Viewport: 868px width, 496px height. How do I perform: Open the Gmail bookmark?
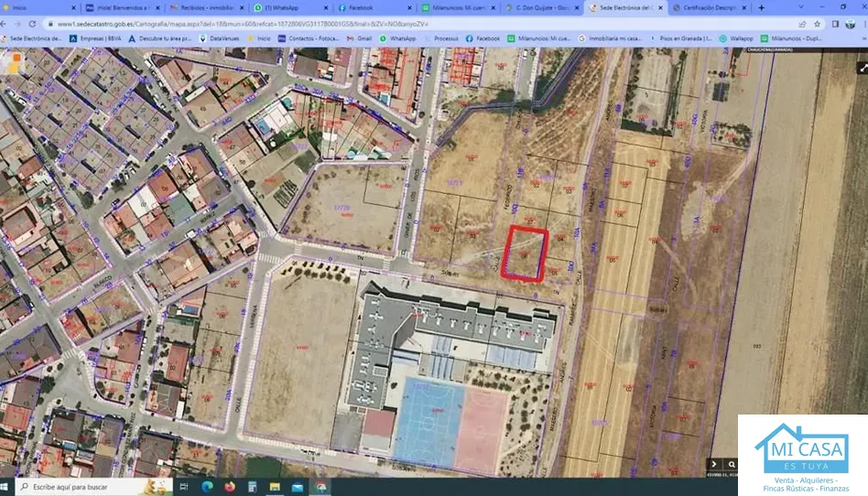[x=359, y=38]
